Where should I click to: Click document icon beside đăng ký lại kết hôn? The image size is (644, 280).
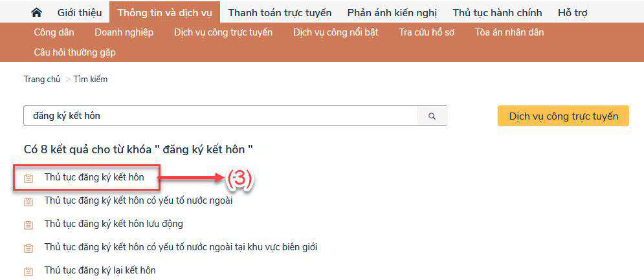click(x=28, y=271)
